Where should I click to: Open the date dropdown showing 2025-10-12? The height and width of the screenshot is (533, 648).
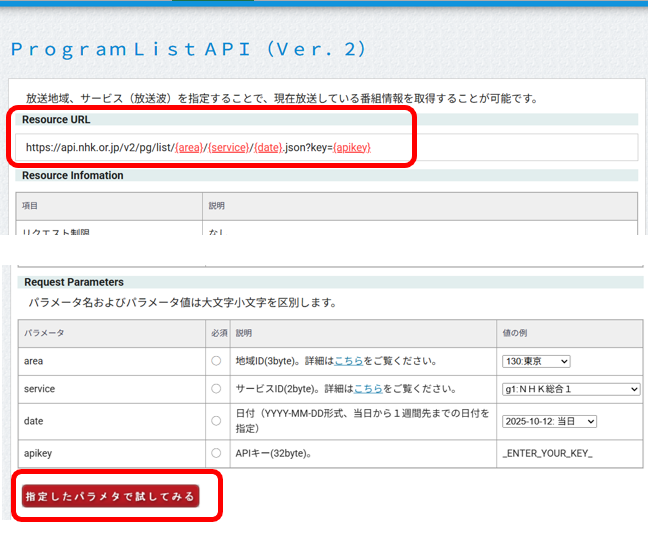(x=549, y=421)
